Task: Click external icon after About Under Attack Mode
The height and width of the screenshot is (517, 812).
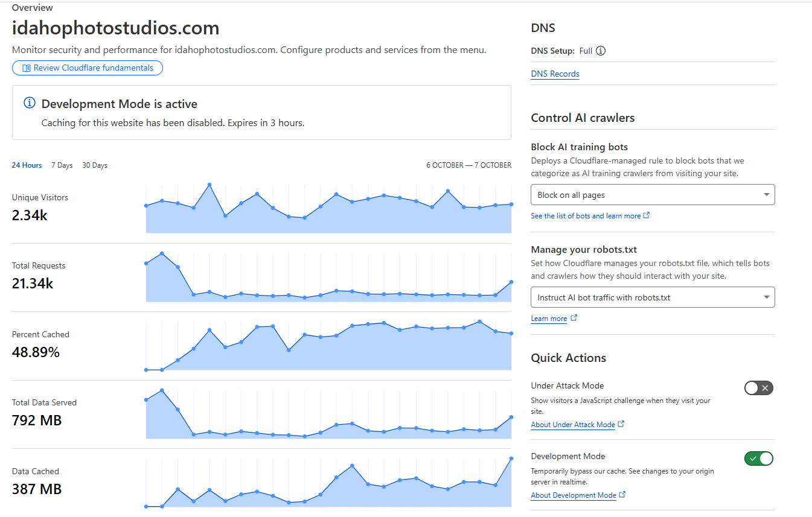Action: click(x=621, y=424)
